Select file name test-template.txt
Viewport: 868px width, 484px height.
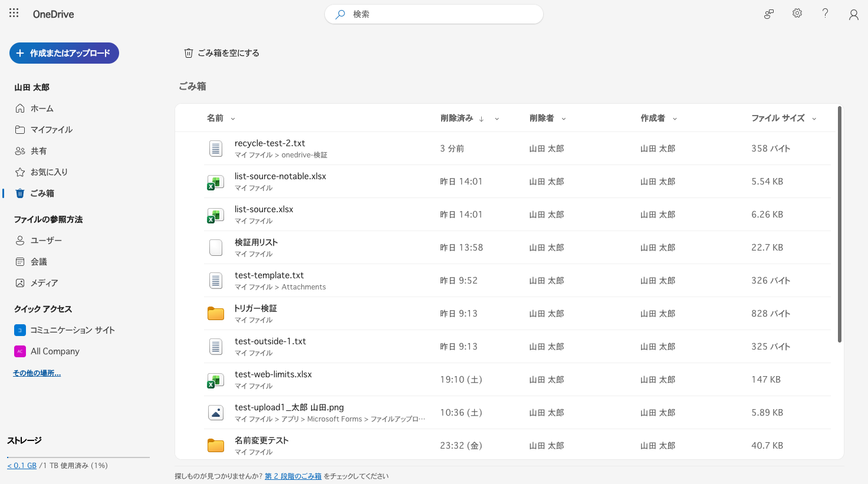[x=269, y=275]
